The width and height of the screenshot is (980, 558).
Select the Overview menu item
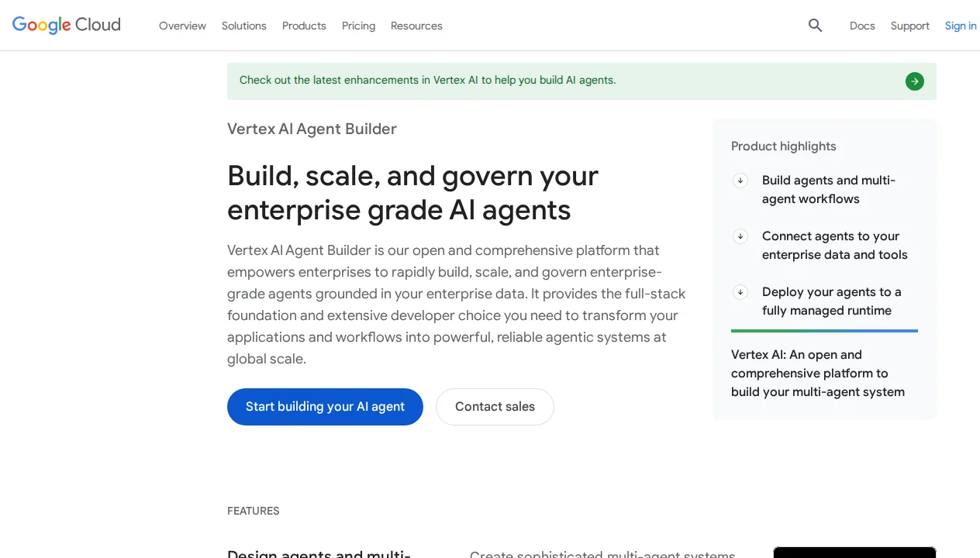(182, 26)
